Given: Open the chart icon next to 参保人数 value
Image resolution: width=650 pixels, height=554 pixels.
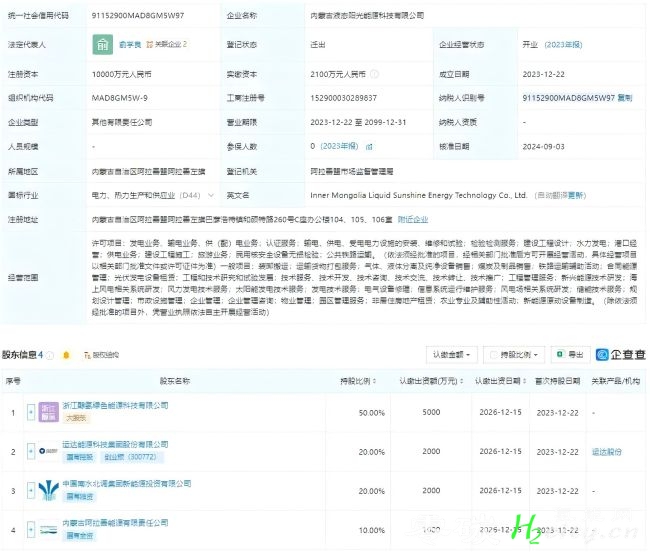Looking at the screenshot, I should click(369, 146).
